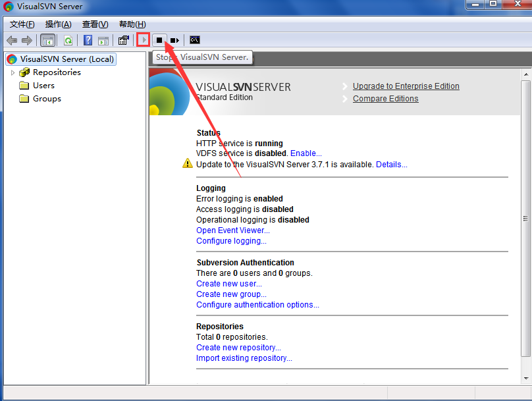Image resolution: width=532 pixels, height=401 pixels.
Task: Click the VisualSVN Server (Local) node icon
Action: 12,59
